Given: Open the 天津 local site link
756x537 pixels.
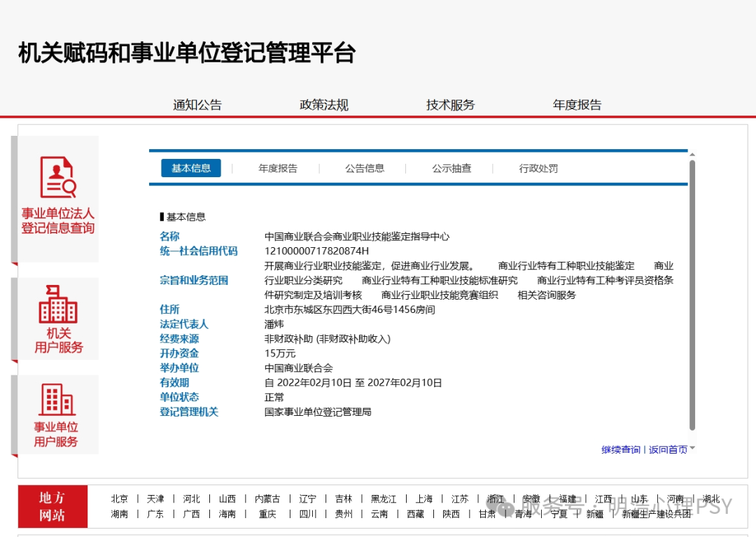Looking at the screenshot, I should [x=155, y=499].
